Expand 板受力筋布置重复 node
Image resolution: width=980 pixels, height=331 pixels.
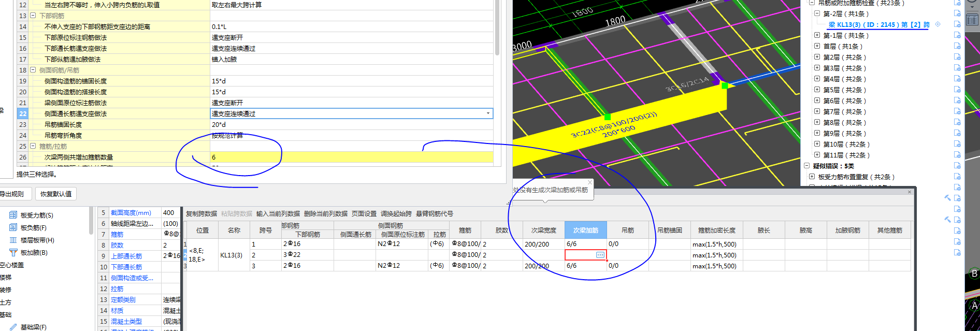coord(812,177)
